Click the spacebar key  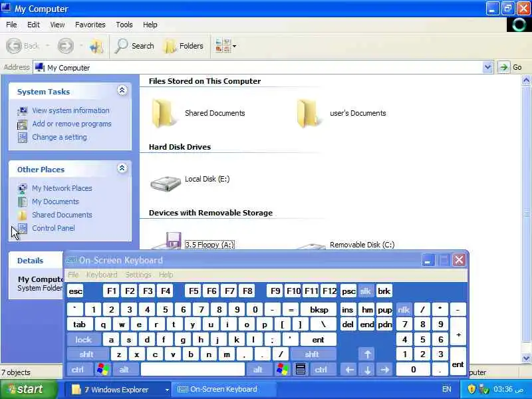(193, 370)
